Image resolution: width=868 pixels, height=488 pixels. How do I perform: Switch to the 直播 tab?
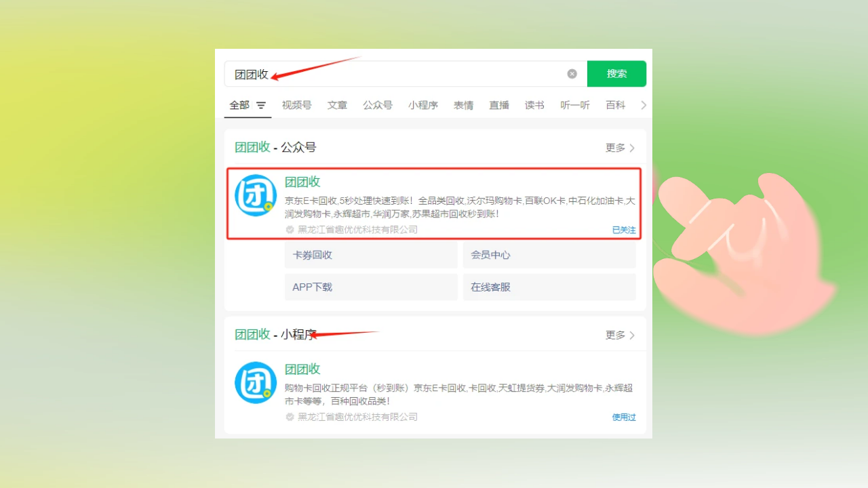(499, 105)
